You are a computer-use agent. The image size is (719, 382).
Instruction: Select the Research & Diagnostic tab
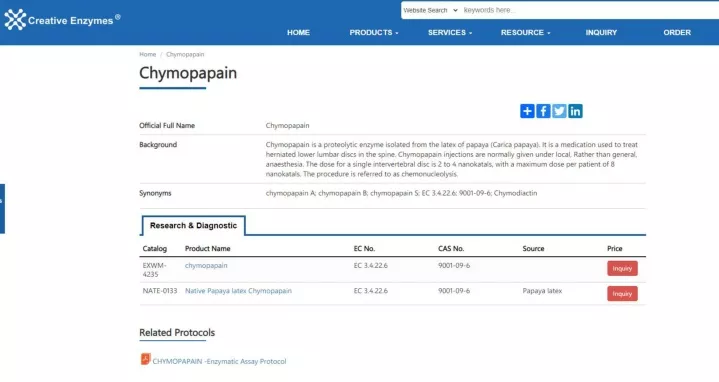point(193,226)
